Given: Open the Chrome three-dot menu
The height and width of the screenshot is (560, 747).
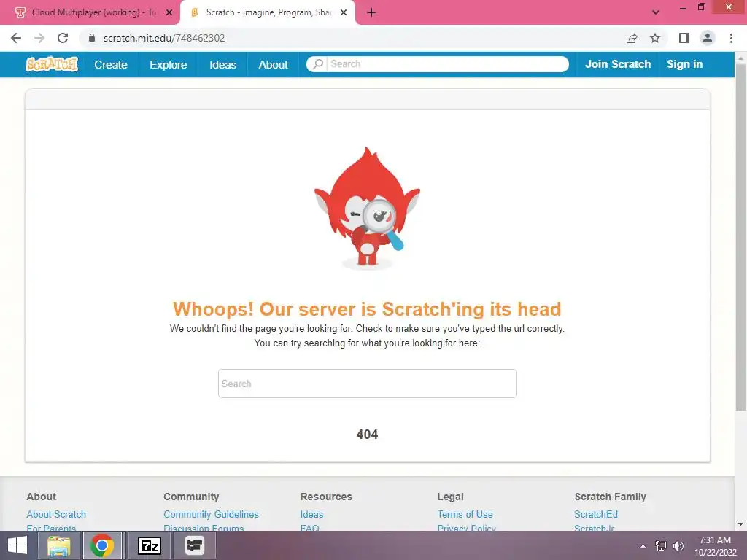Looking at the screenshot, I should pyautogui.click(x=731, y=38).
